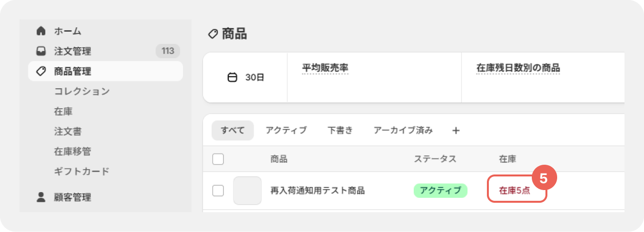This screenshot has height=232, width=644.
Task: Click the 在庫5点 inventory text
Action: 515,191
